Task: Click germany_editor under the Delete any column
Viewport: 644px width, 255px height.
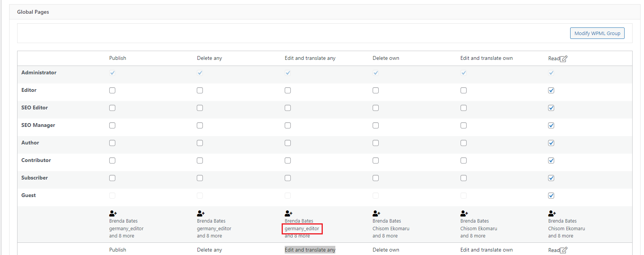Action: coord(214,229)
